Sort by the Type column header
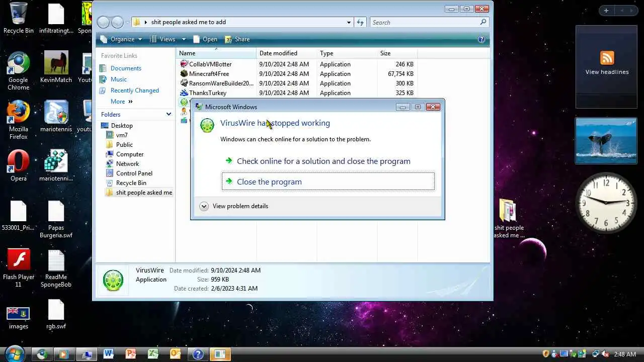 (347, 53)
